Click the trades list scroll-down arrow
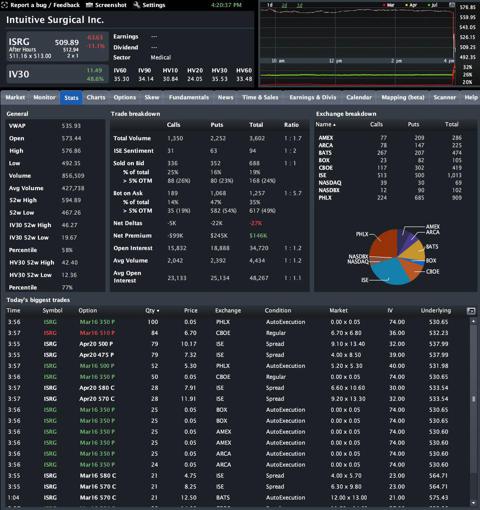The width and height of the screenshot is (480, 510). (x=473, y=503)
